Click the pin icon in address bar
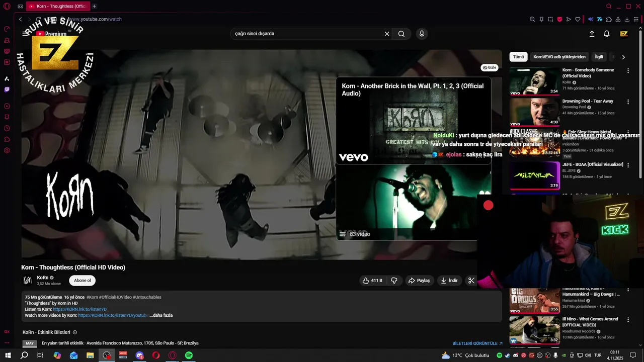The image size is (644, 362). click(541, 20)
